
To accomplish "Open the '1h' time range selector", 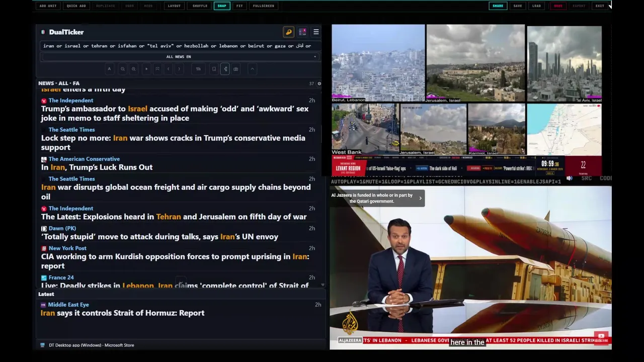I will 198,69.
